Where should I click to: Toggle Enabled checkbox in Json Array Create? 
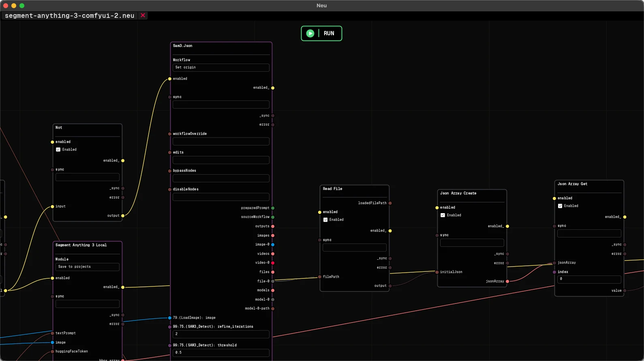[443, 215]
